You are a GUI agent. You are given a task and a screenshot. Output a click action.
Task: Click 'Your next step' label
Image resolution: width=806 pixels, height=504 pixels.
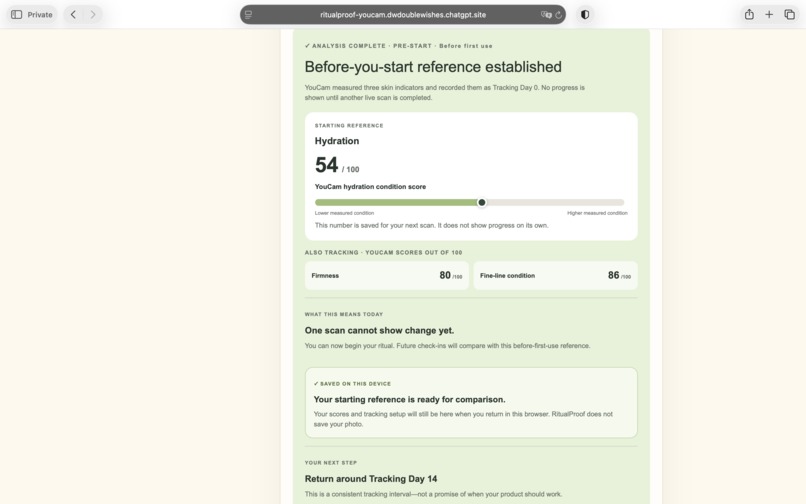(331, 463)
